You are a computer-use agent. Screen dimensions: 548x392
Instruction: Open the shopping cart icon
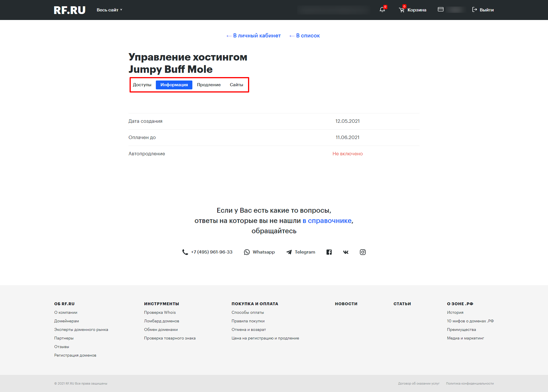click(x=402, y=10)
